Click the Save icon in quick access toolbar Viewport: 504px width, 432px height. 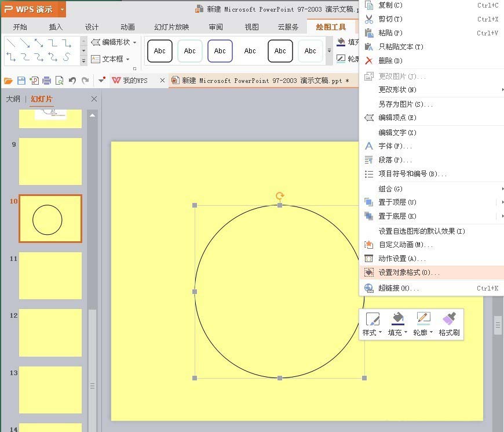pos(21,79)
